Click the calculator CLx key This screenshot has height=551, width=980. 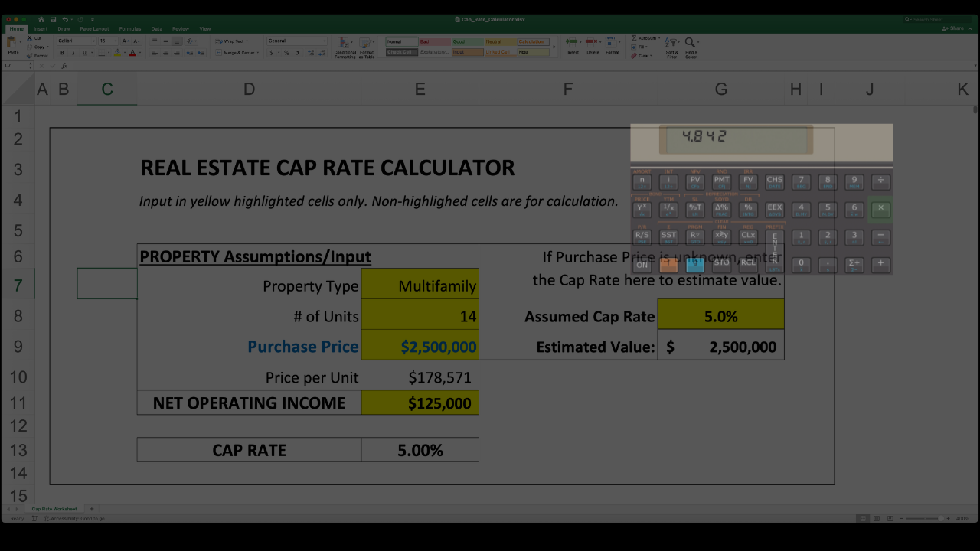click(x=748, y=236)
